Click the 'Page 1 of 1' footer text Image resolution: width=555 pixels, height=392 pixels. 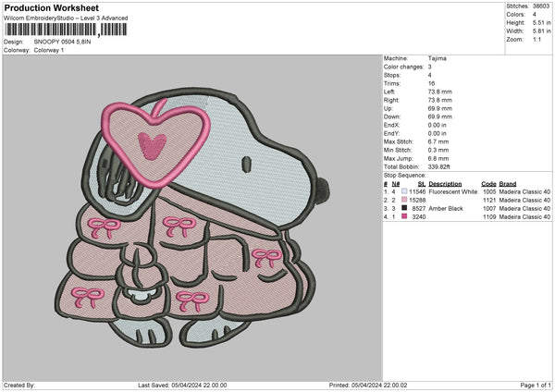click(x=536, y=385)
